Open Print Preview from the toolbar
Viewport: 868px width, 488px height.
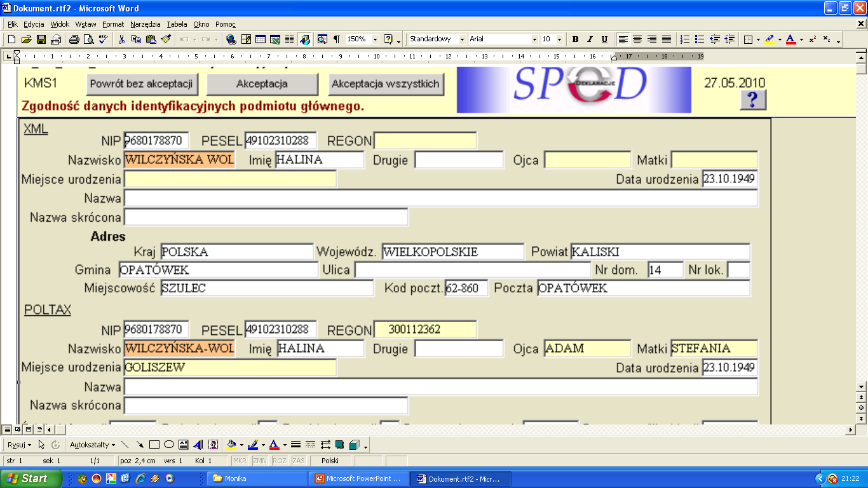point(89,39)
